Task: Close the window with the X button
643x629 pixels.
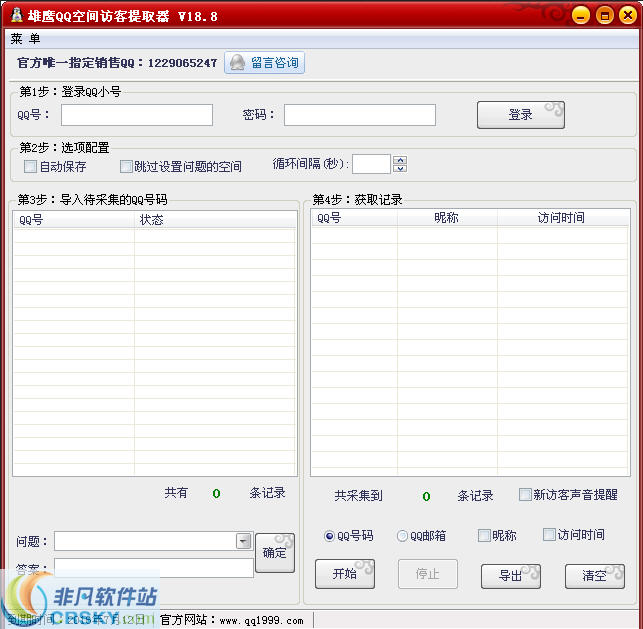Action: tap(628, 16)
